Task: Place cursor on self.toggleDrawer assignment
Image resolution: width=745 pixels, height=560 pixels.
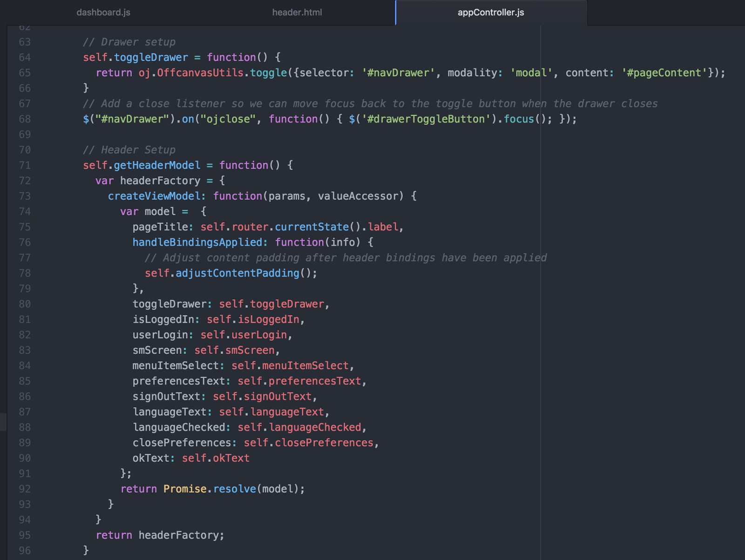Action: (134, 57)
